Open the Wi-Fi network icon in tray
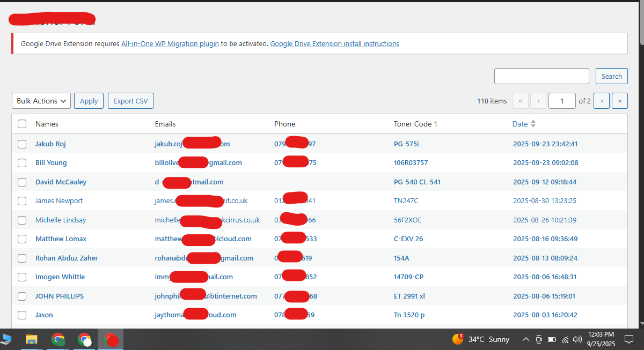 (565, 339)
